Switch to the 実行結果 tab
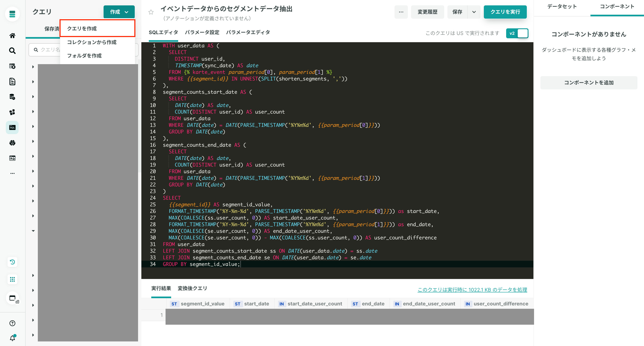The width and height of the screenshot is (644, 346). pos(161,288)
